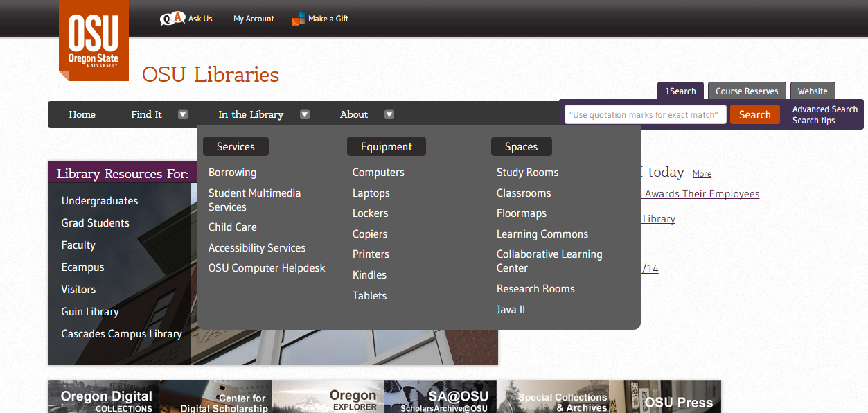The height and width of the screenshot is (413, 868).
Task: Open the Home menu item
Action: pyautogui.click(x=82, y=114)
